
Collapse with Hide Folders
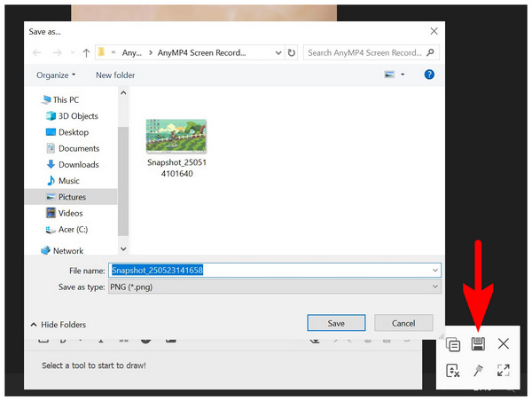pyautogui.click(x=59, y=325)
